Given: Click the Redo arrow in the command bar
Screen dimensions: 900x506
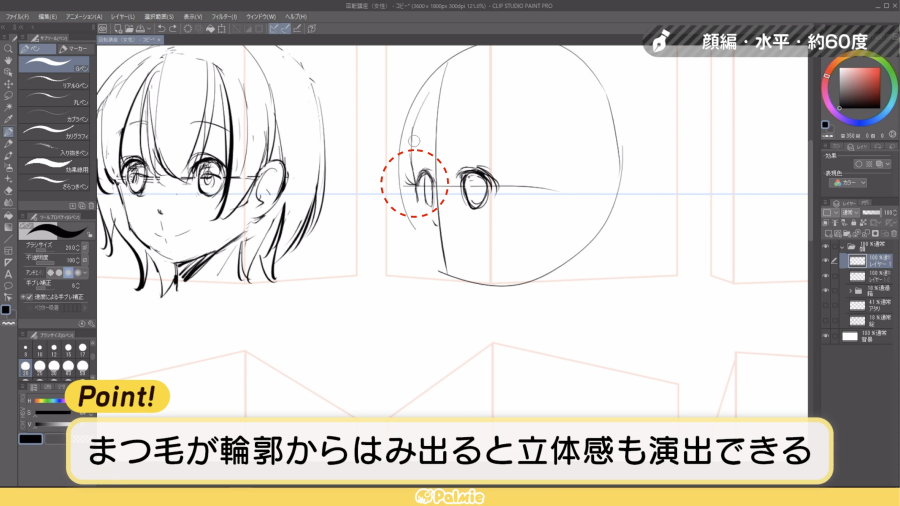Looking at the screenshot, I should 172,28.
